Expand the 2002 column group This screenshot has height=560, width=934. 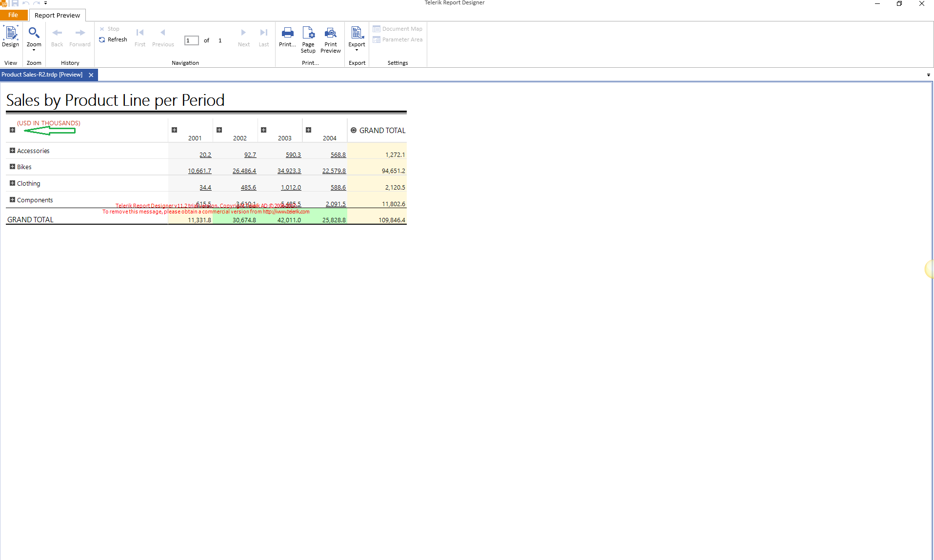click(219, 130)
